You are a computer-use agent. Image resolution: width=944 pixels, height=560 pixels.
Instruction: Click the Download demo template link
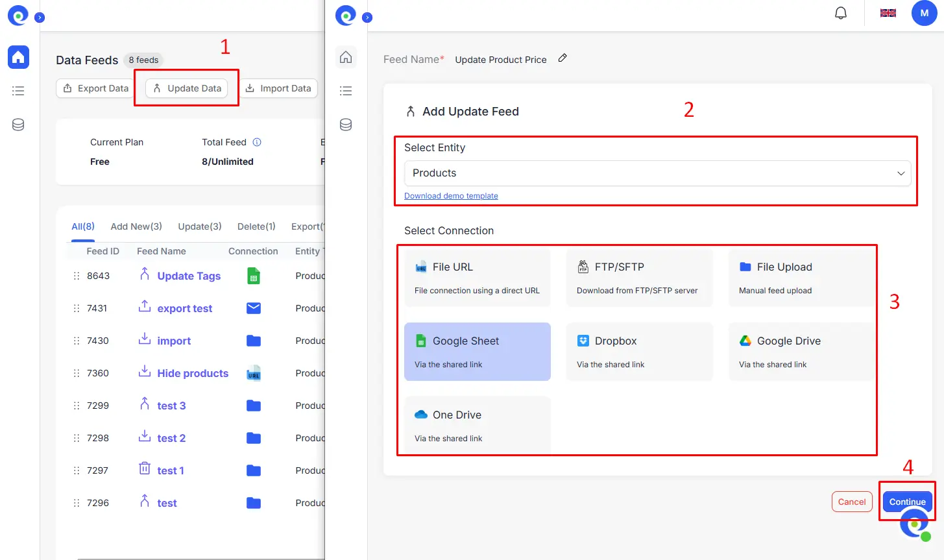(451, 195)
